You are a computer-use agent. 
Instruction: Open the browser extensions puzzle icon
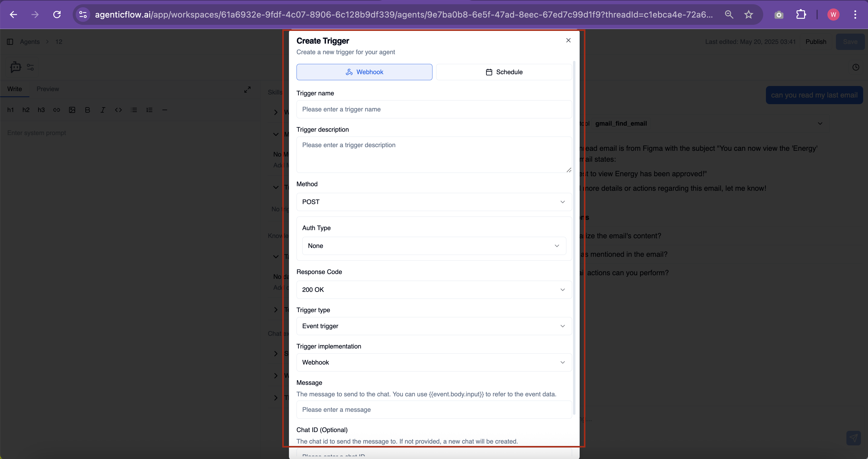[x=801, y=15]
